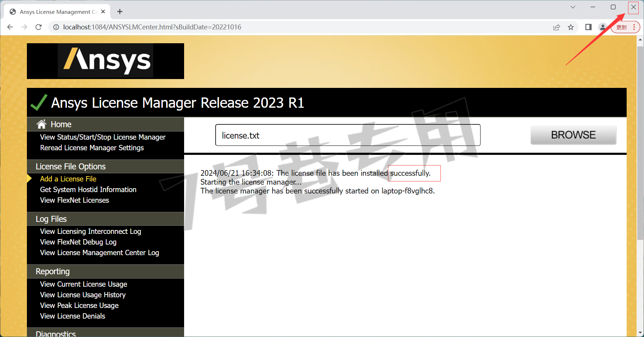Click the License File Options header

coord(106,167)
